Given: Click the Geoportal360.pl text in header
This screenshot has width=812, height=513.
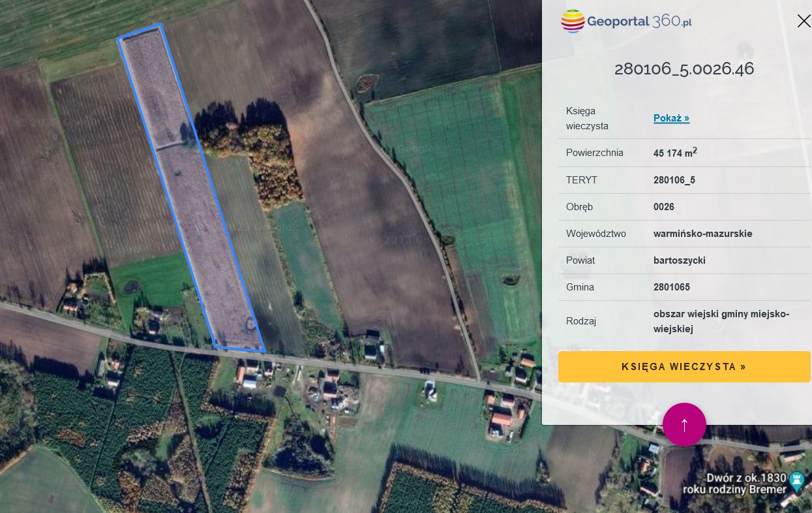Looking at the screenshot, I should [x=639, y=21].
